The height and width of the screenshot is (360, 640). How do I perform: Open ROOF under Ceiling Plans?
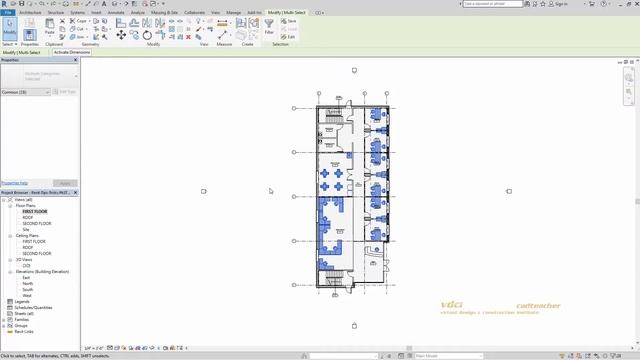(x=28, y=248)
